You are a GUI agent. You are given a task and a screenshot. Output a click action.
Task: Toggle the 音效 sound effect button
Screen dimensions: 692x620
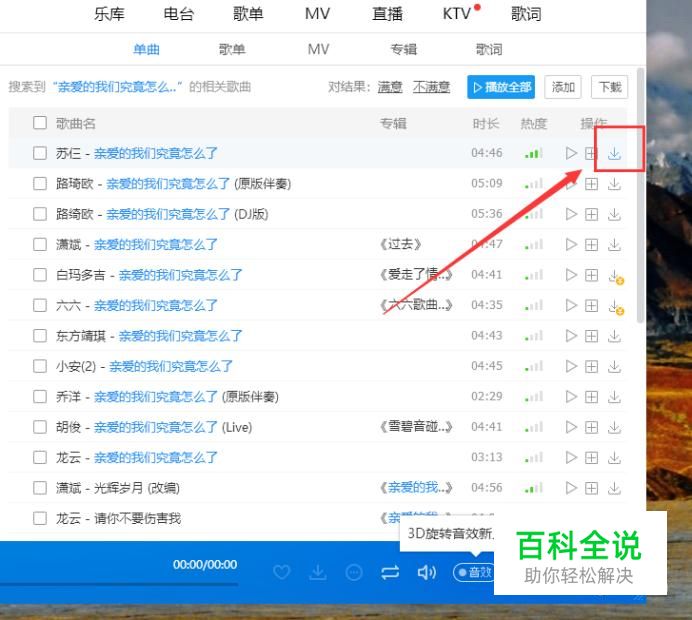[x=474, y=572]
